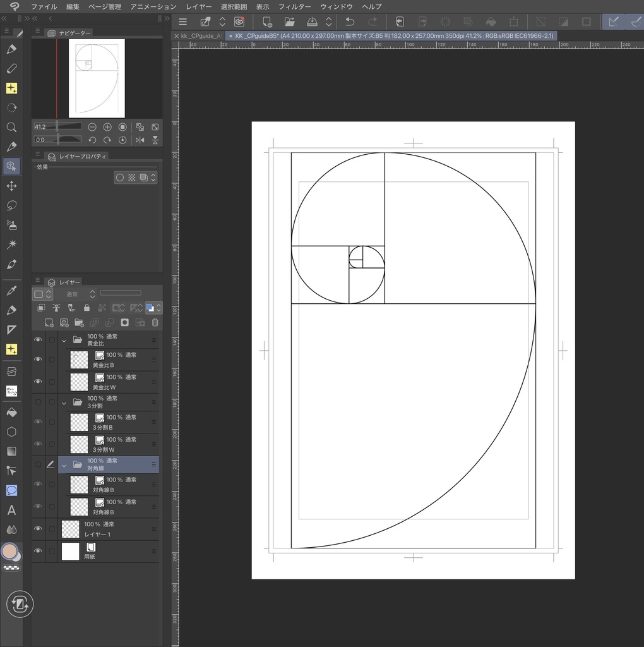Open Clip Studio spiral icon in command bar

[239, 21]
